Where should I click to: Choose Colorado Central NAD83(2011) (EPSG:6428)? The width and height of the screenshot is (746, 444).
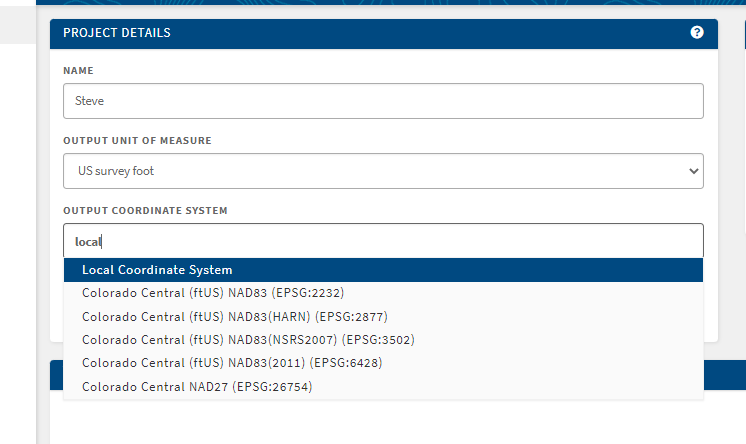pyautogui.click(x=231, y=362)
